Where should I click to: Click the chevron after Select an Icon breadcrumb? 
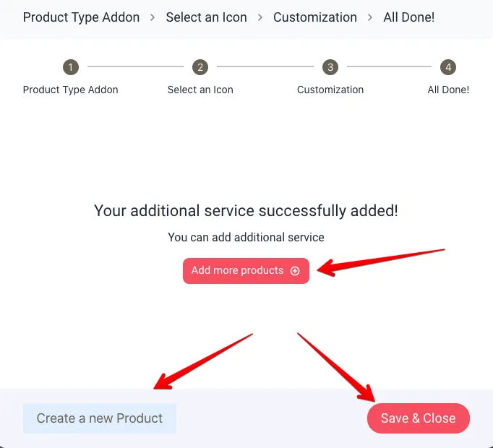click(260, 17)
